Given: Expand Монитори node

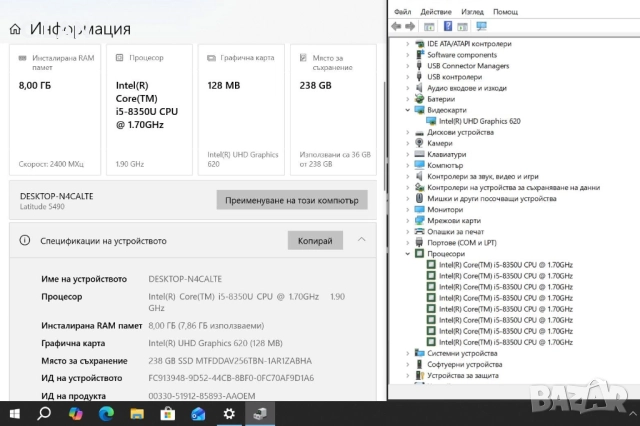Looking at the screenshot, I should tap(407, 209).
